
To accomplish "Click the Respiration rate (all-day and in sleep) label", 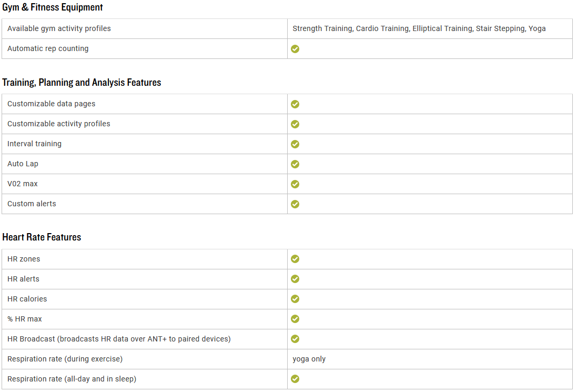I will [x=72, y=379].
